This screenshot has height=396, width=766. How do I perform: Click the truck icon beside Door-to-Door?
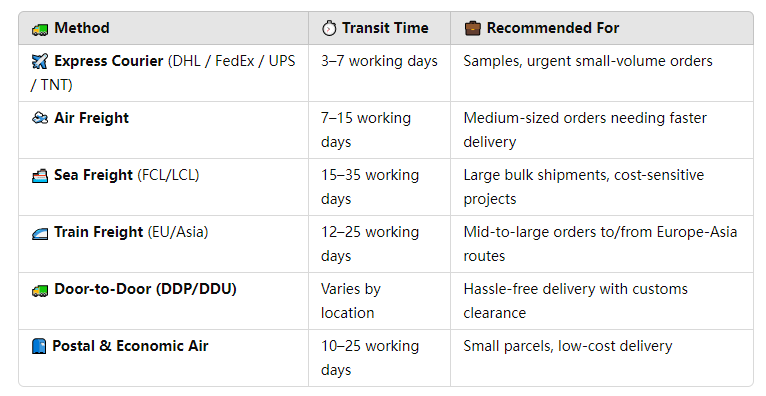(40, 290)
